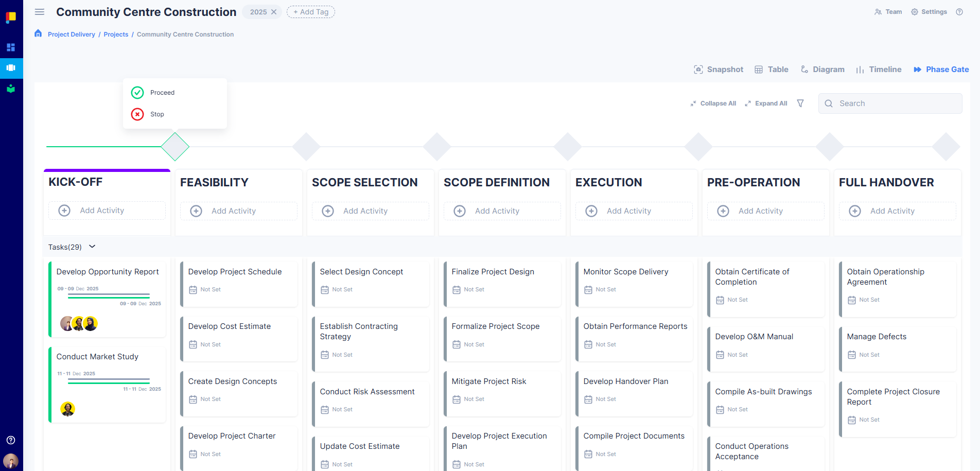Select the Stop option in the popup
The width and height of the screenshot is (980, 471).
coord(157,114)
